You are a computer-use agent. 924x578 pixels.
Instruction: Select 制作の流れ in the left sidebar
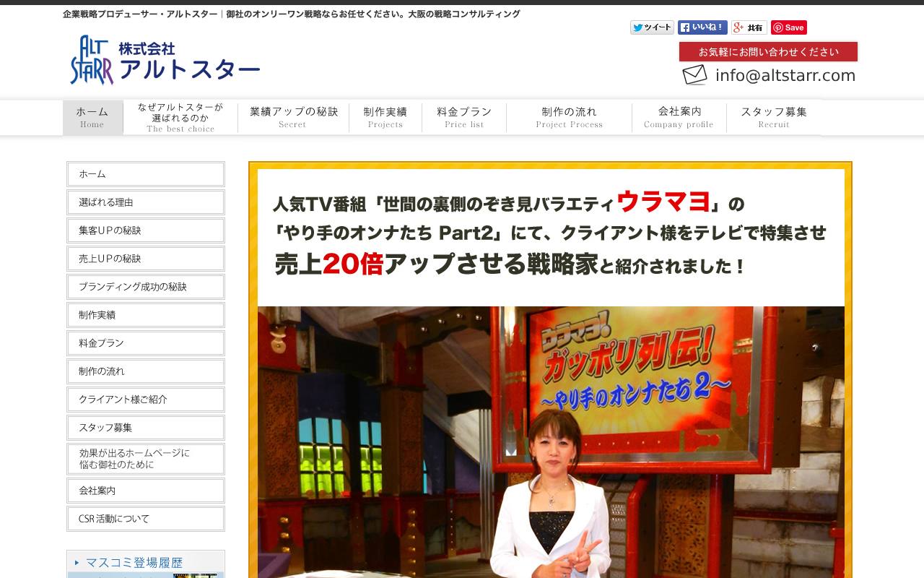pos(146,371)
